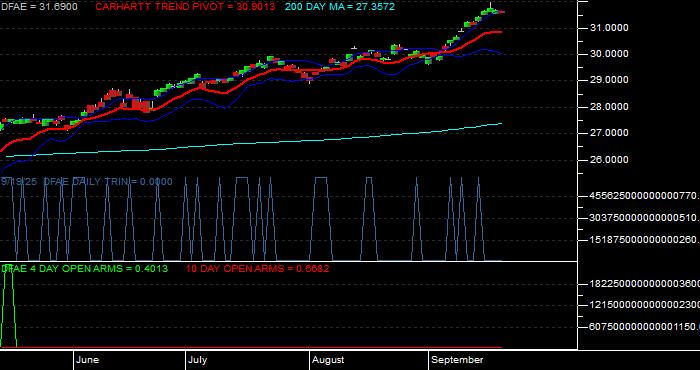Viewport: 700px width, 370px height.
Task: Click the July label on time axis
Action: point(197,360)
